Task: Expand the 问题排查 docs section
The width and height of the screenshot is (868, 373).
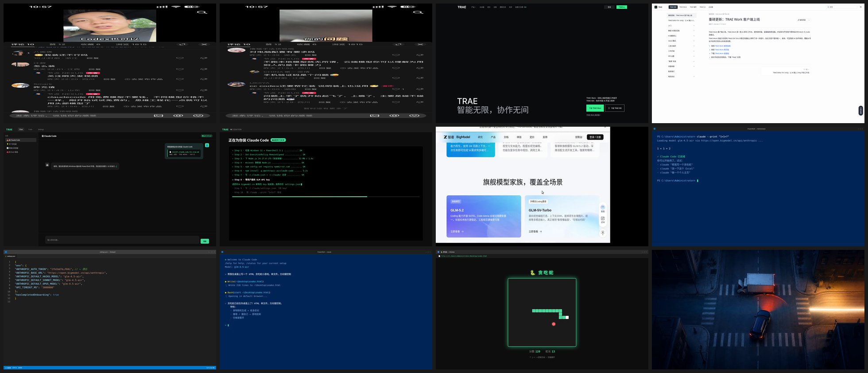Action: click(681, 66)
